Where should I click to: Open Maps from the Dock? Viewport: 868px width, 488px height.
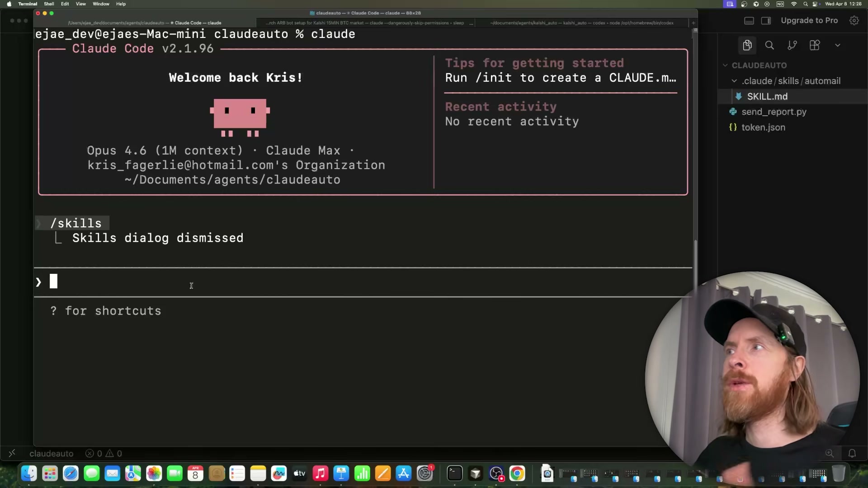click(133, 474)
